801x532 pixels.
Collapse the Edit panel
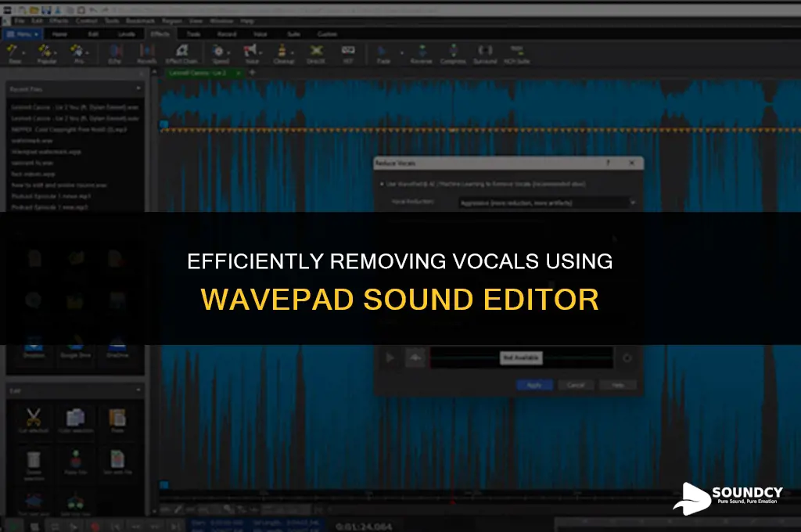138,390
